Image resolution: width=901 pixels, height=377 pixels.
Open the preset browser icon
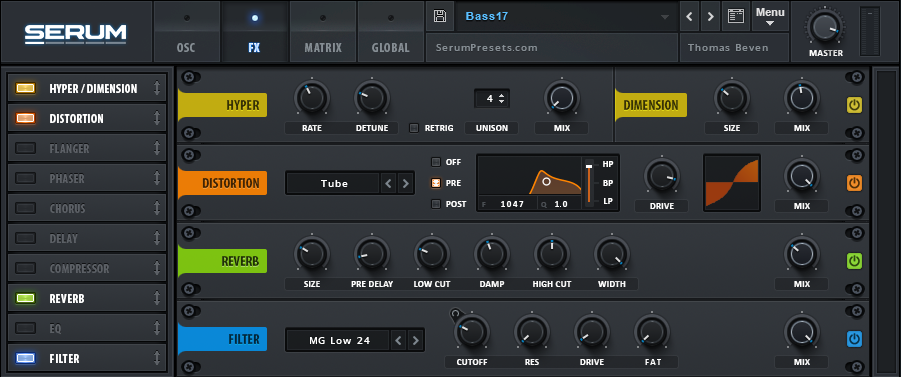(x=736, y=16)
